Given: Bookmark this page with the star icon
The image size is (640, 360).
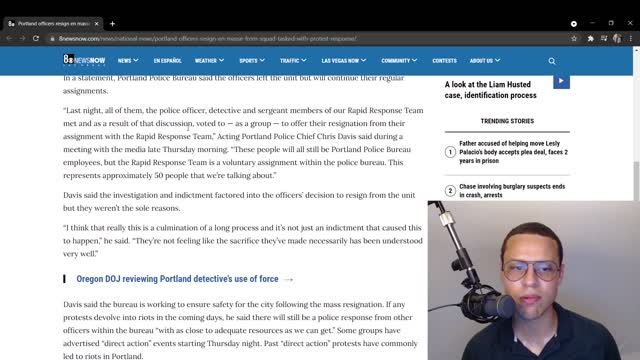Looking at the screenshot, I should 574,38.
